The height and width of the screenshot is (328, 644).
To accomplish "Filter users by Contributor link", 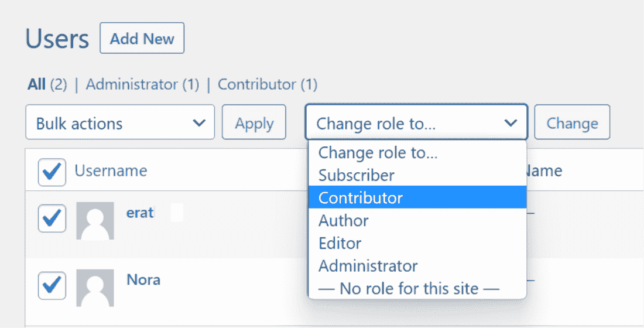I will [x=257, y=84].
